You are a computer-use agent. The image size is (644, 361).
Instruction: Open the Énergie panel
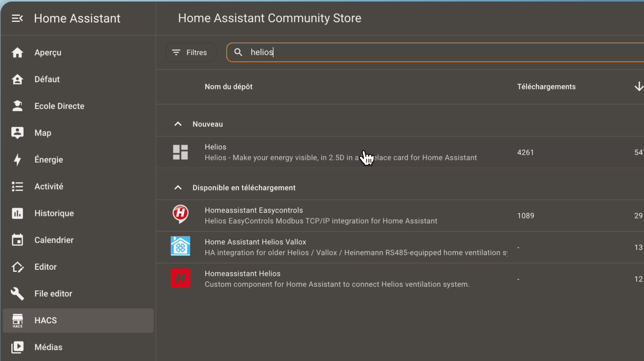[78, 160]
